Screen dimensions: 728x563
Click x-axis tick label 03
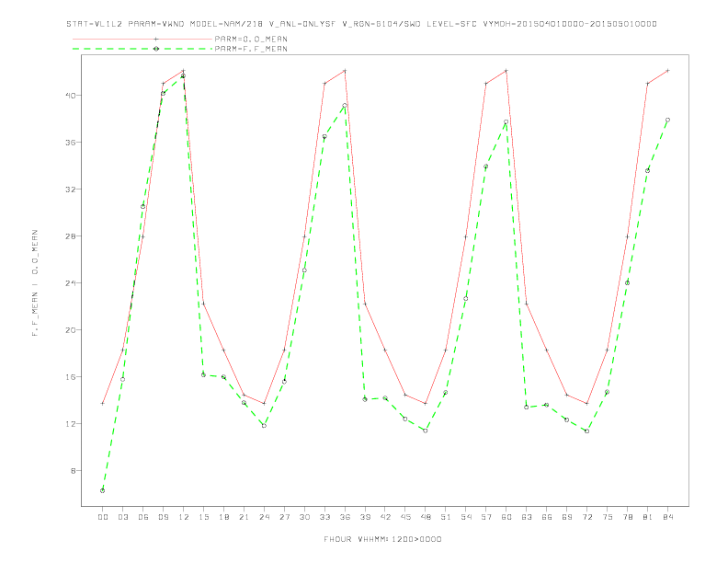click(x=122, y=517)
